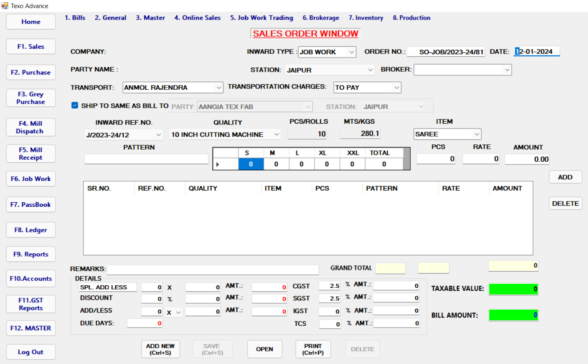The image size is (588, 364).
Task: Open the 6. Brokerage menu
Action: [321, 18]
